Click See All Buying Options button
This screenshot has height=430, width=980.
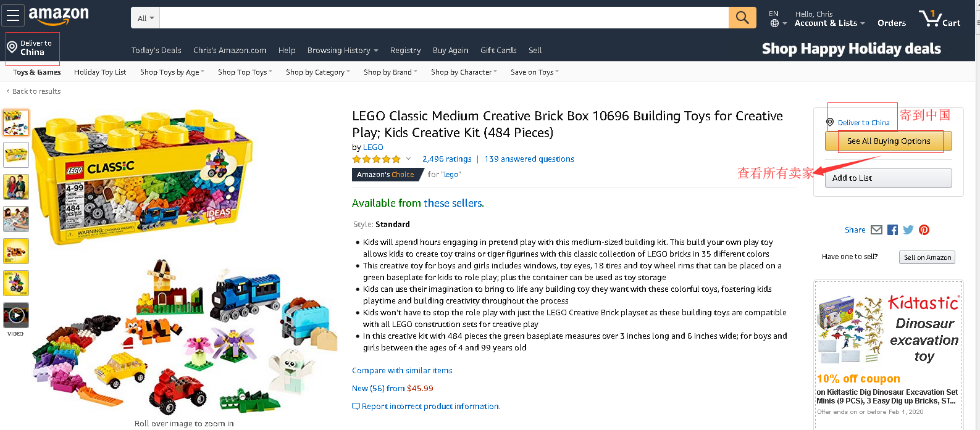tap(888, 141)
